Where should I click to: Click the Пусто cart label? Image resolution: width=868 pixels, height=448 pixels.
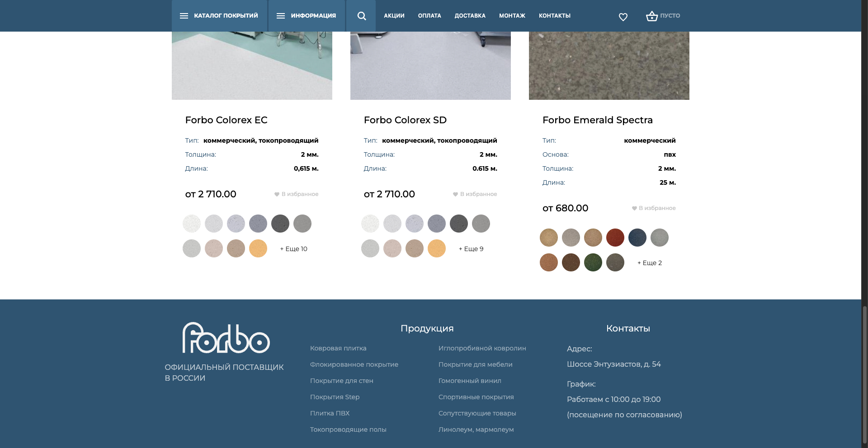670,16
